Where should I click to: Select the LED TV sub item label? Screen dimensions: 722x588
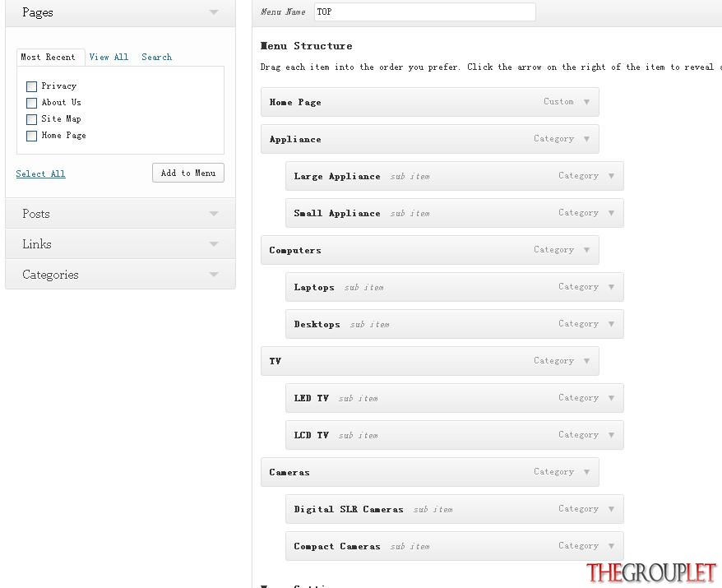tap(312, 398)
